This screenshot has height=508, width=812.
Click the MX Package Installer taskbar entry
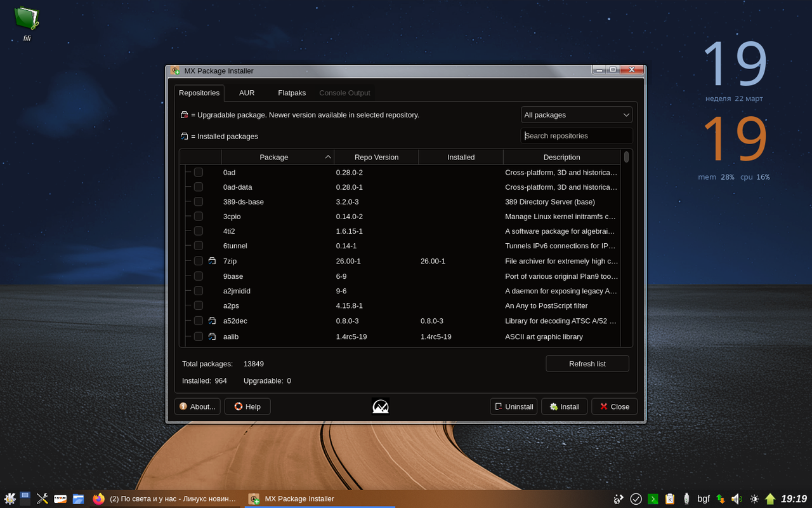[x=320, y=498]
